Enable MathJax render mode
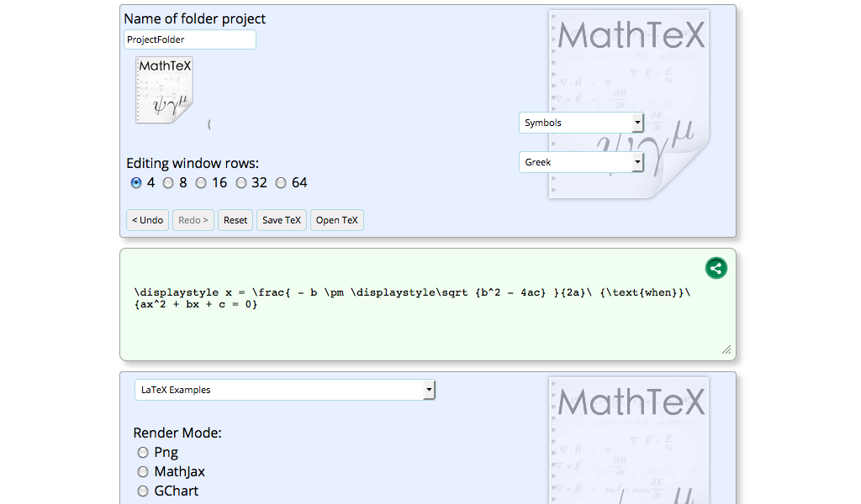Screen dimensions: 861x504 pyautogui.click(x=143, y=471)
